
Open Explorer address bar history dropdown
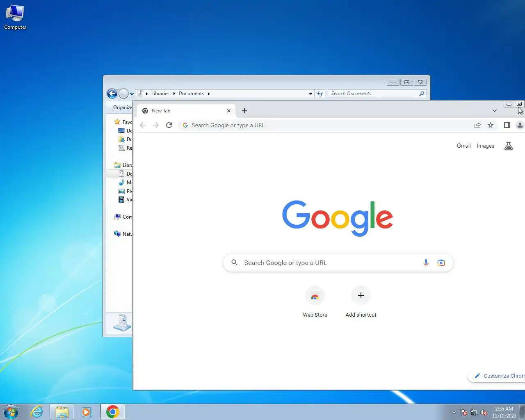click(310, 94)
